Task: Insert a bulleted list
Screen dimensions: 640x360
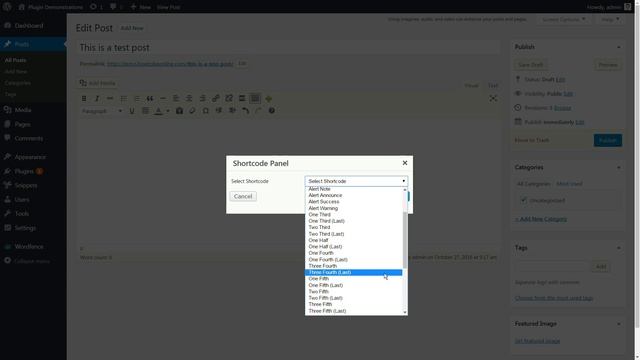Action: pos(123,98)
